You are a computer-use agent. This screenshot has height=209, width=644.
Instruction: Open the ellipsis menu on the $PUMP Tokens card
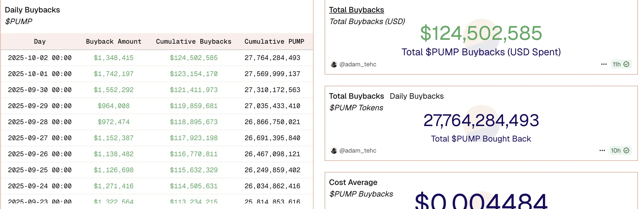pos(602,150)
